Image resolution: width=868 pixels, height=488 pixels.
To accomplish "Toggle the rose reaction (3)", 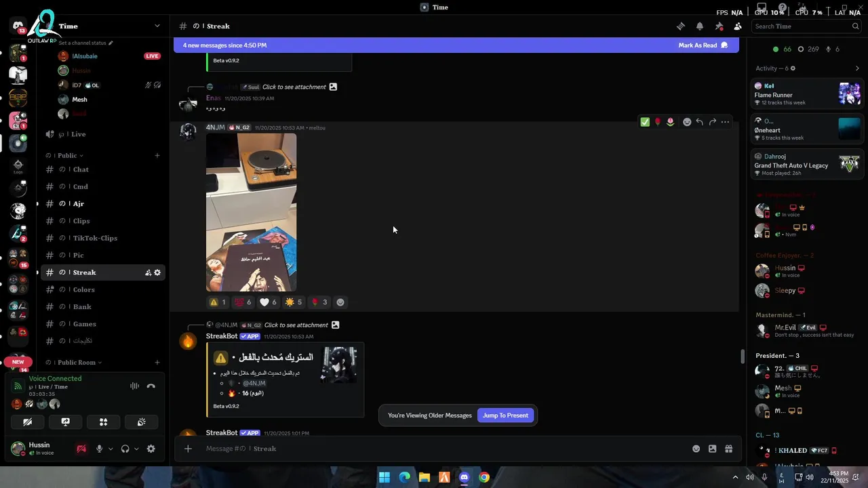I will [319, 302].
